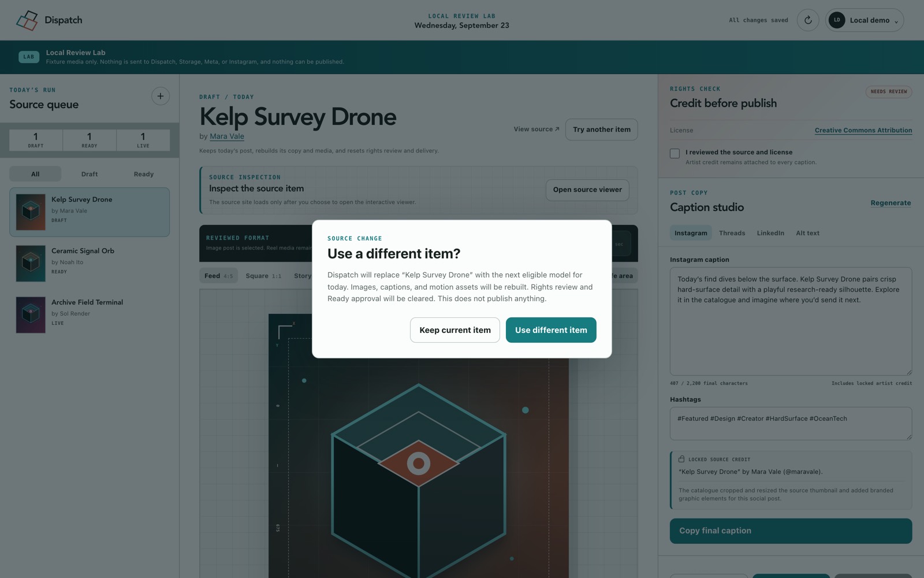Click Copy final caption button
Image resolution: width=924 pixels, height=578 pixels.
791,531
